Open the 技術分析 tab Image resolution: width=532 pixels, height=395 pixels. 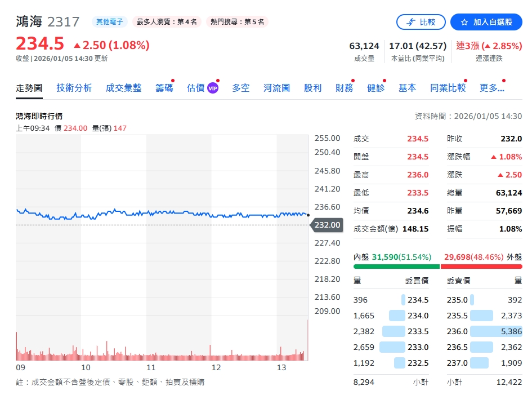pyautogui.click(x=74, y=88)
